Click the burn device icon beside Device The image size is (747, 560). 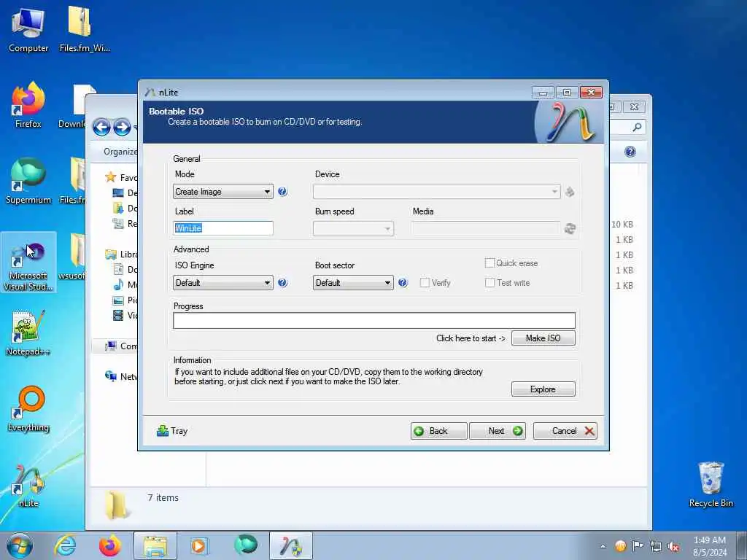pos(570,192)
